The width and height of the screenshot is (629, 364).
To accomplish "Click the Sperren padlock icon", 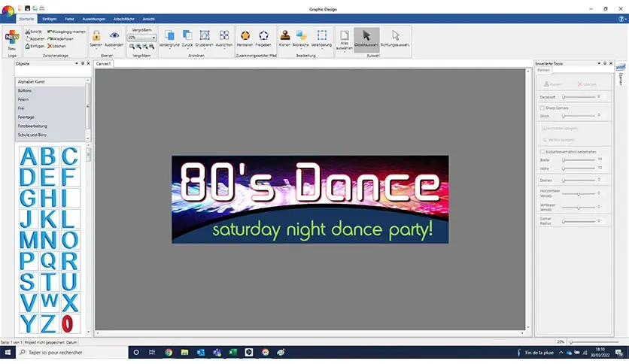I will click(96, 36).
